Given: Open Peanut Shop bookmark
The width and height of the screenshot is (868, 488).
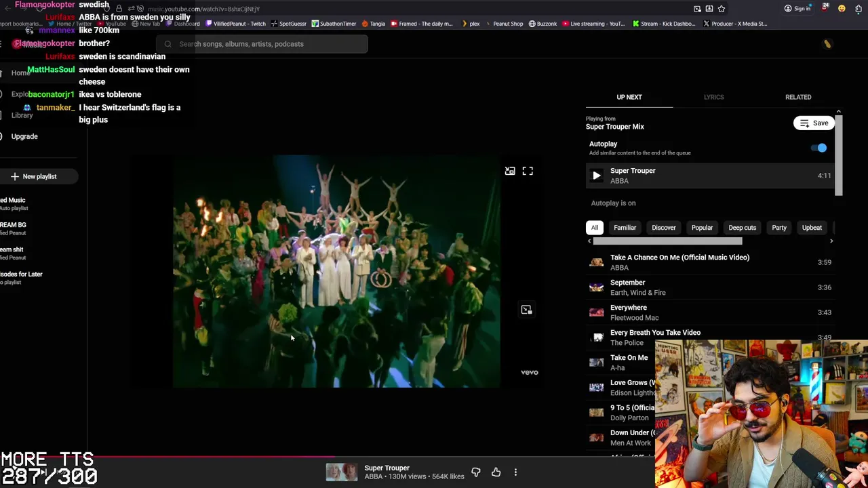Looking at the screenshot, I should pyautogui.click(x=503, y=24).
